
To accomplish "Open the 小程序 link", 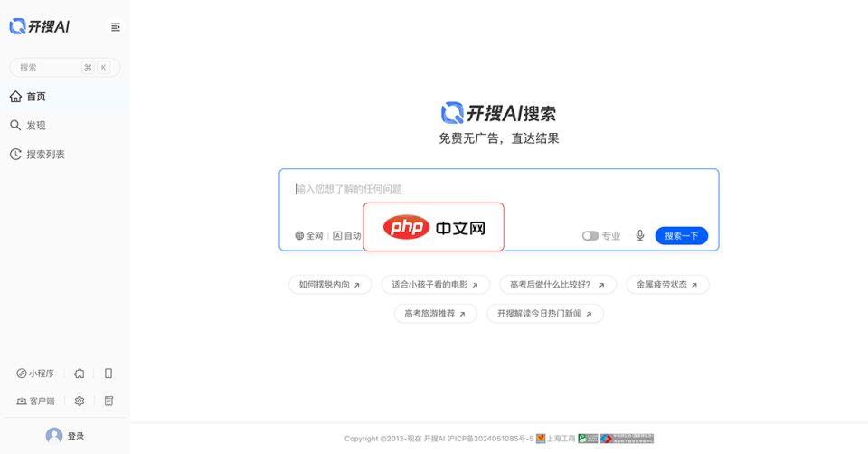I will click(x=35, y=374).
